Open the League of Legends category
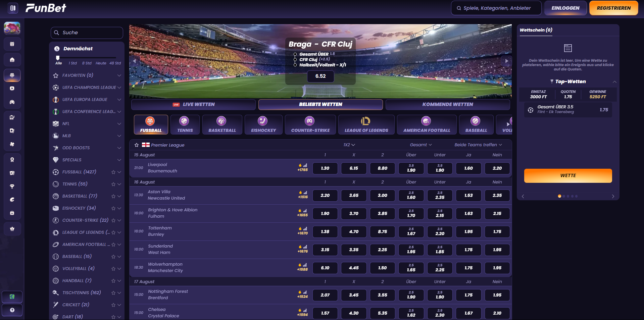644x320 pixels. [366, 124]
